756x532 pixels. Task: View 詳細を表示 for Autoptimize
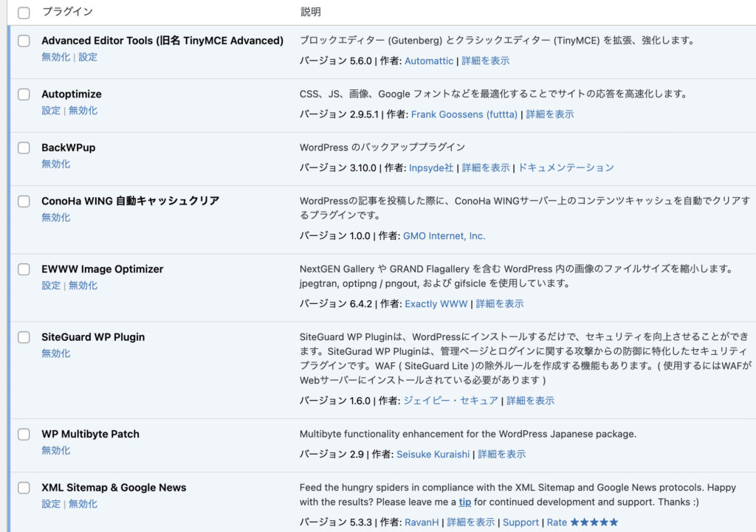coord(549,114)
